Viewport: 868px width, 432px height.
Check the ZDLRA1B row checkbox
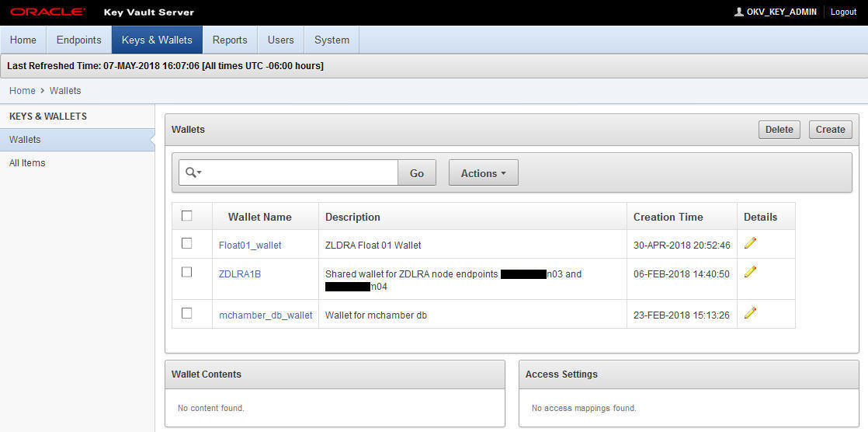(x=187, y=272)
